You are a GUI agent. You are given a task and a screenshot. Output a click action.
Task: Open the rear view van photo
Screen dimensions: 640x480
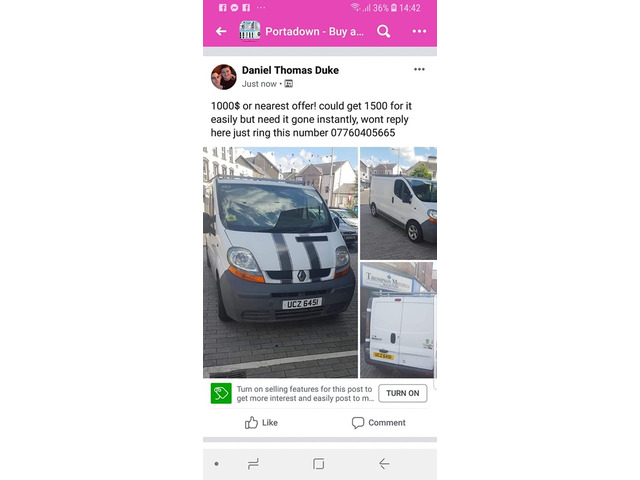[x=398, y=320]
